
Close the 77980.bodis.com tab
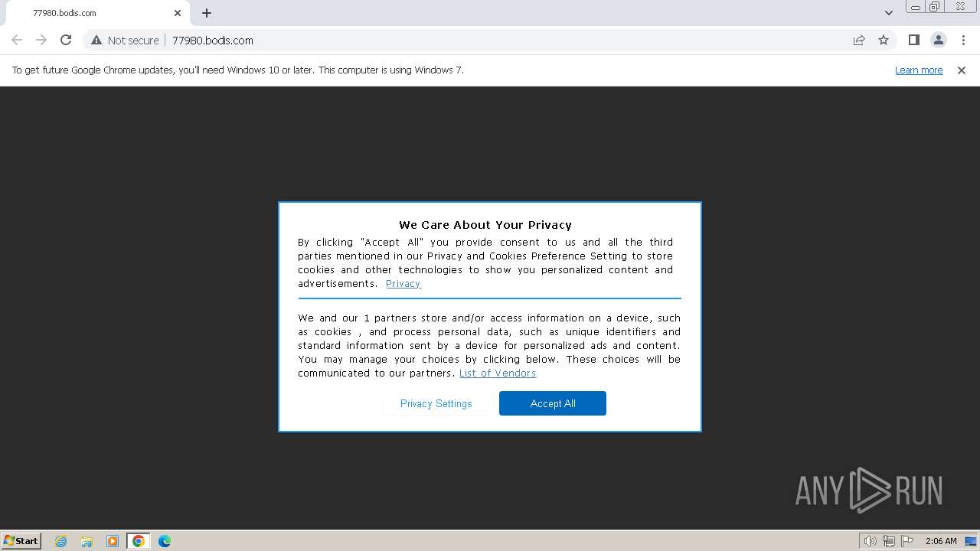tap(178, 13)
